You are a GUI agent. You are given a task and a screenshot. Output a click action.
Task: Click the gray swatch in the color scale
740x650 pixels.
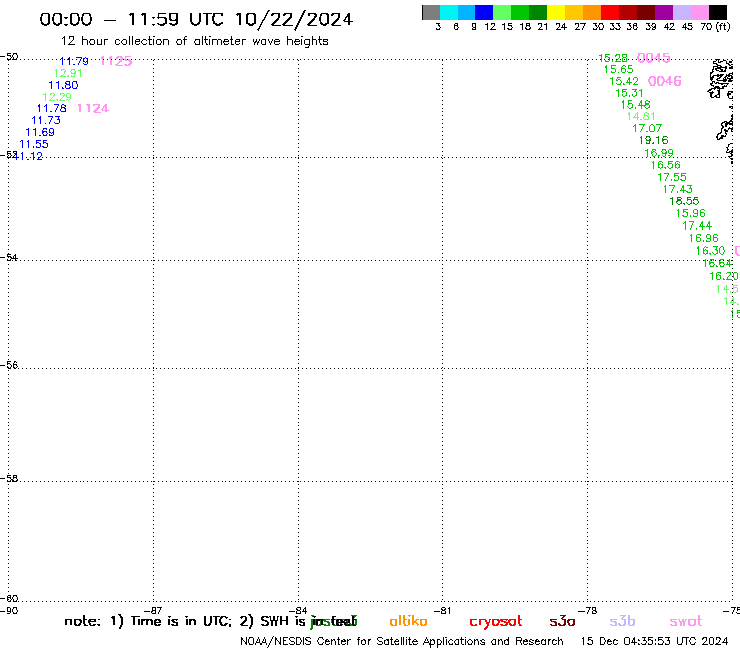pos(431,12)
